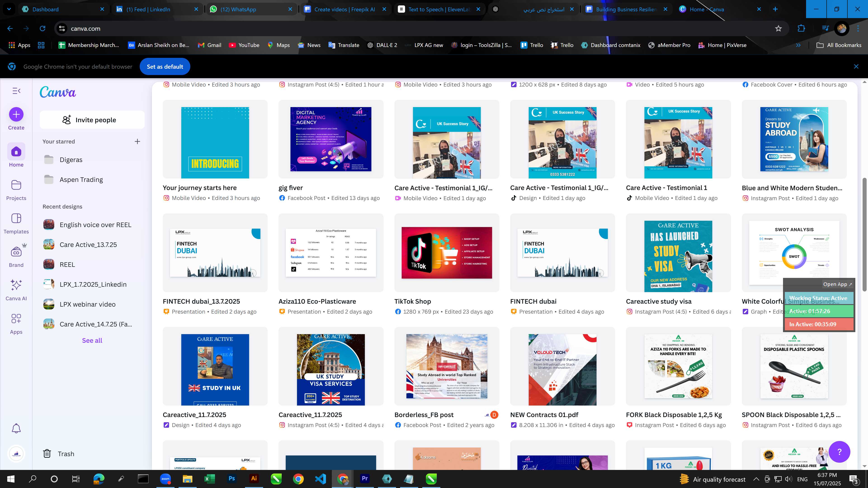
Task: Open Windows Start menu
Action: click(10, 479)
